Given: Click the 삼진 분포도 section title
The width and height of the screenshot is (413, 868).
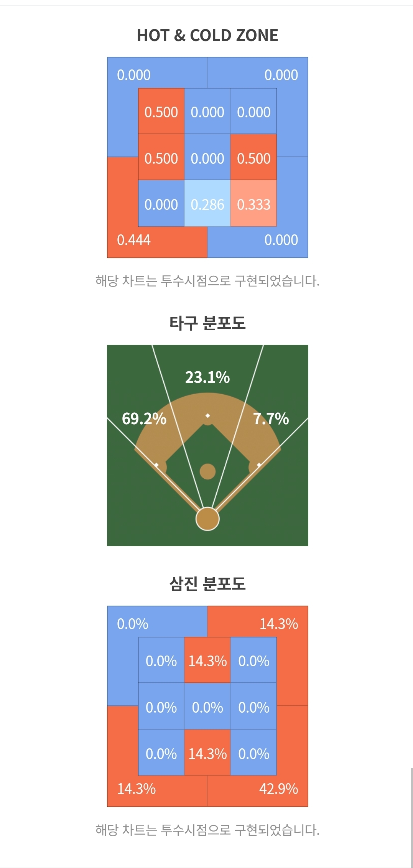Looking at the screenshot, I should 207,584.
